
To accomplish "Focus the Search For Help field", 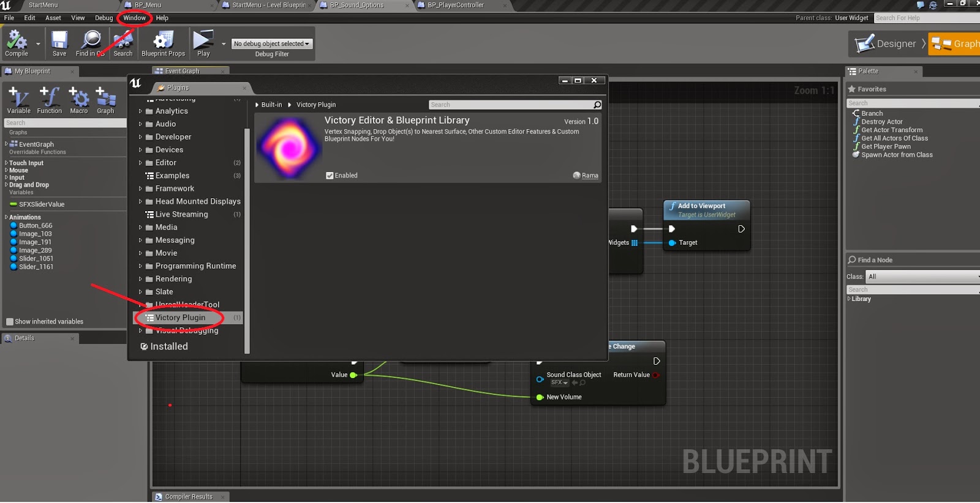I will point(927,18).
